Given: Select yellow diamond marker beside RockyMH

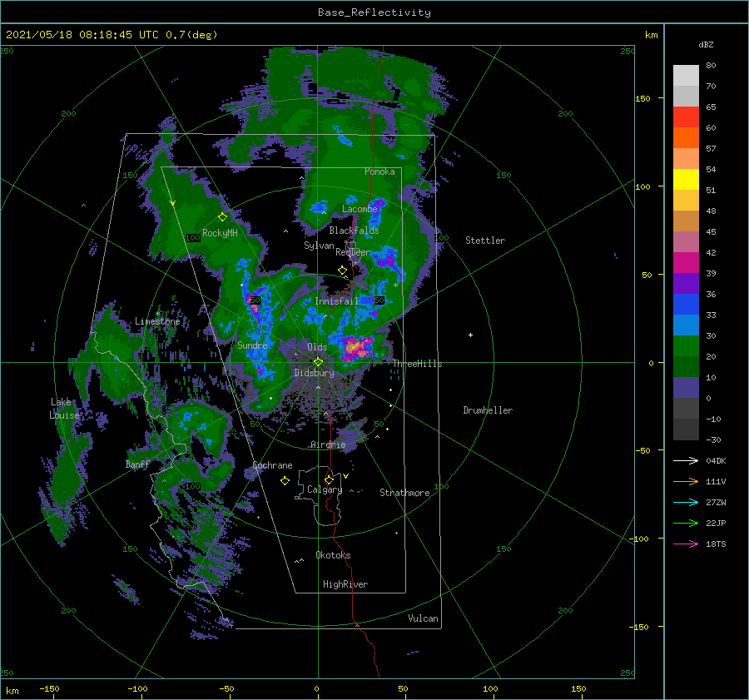Looking at the screenshot, I should [222, 217].
